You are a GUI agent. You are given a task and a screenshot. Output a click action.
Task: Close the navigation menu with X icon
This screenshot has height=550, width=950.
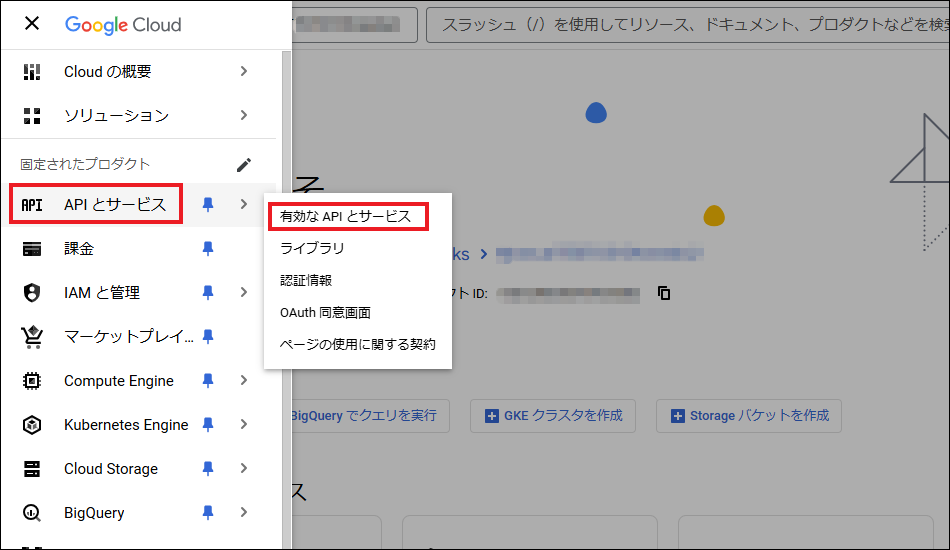[x=32, y=24]
